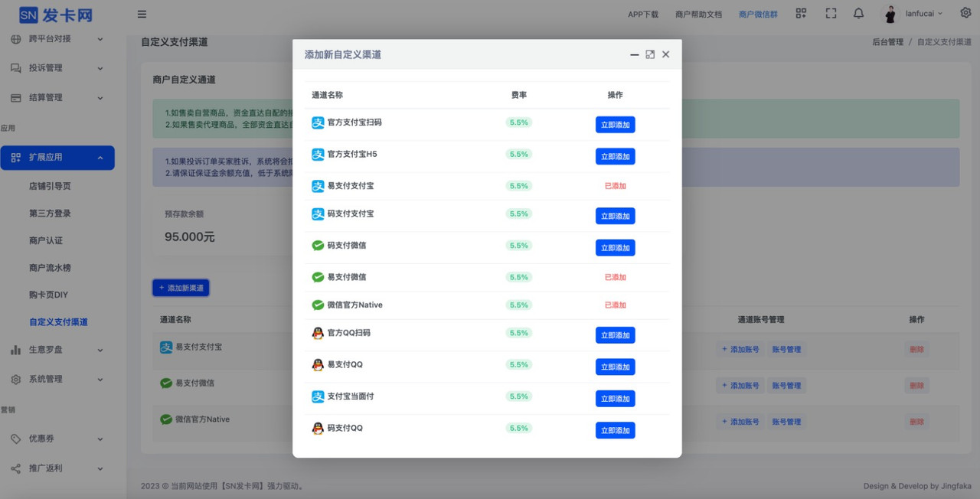Add the 官方支付宝扫码 channel with 立即添加
This screenshot has width=980, height=499.
(615, 125)
